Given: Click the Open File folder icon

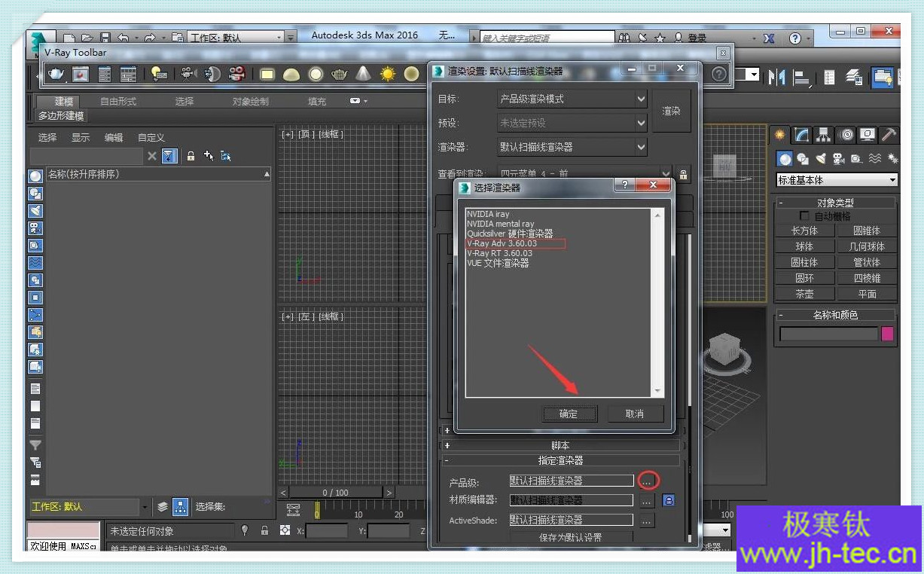Looking at the screenshot, I should click(87, 37).
